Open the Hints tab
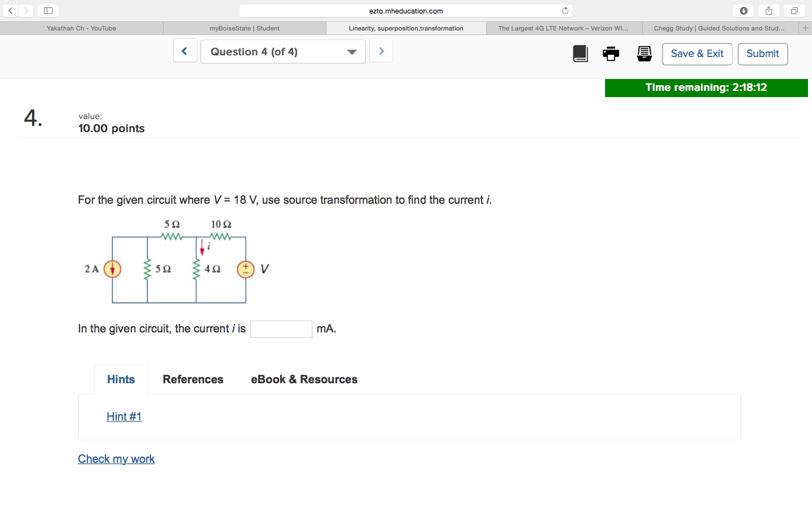Screen dimensions: 812x508 click(x=121, y=379)
